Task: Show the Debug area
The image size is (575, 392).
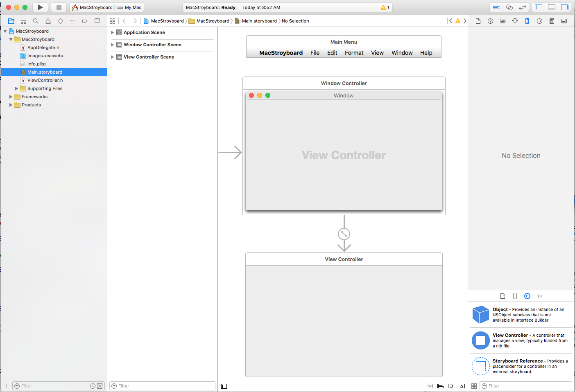Action: coord(552,7)
